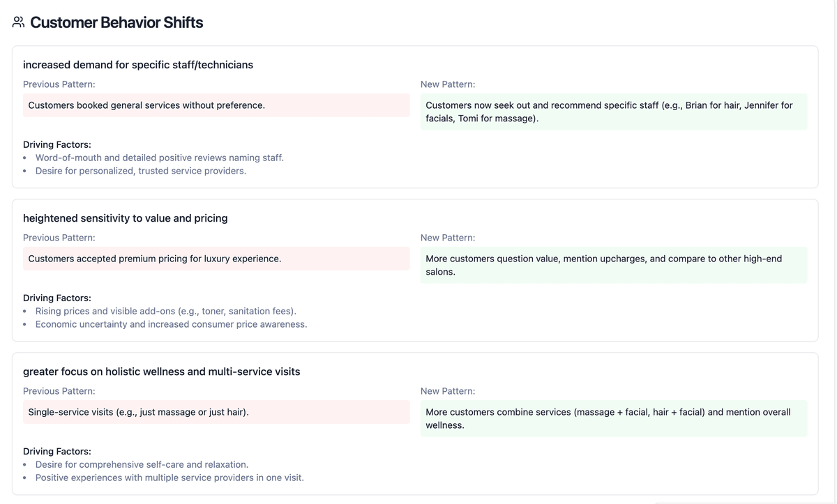Click Driving Factors label in staff demand card
The image size is (837, 504).
click(57, 144)
